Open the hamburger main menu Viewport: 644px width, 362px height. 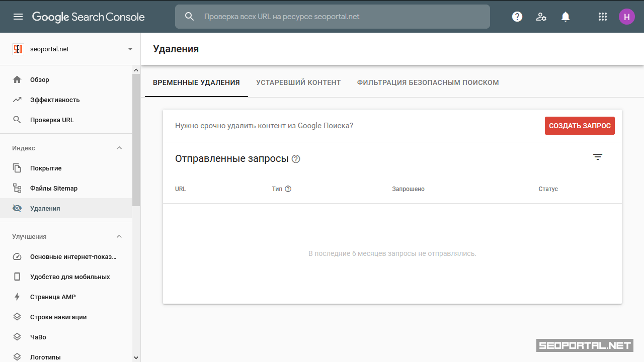point(18,17)
